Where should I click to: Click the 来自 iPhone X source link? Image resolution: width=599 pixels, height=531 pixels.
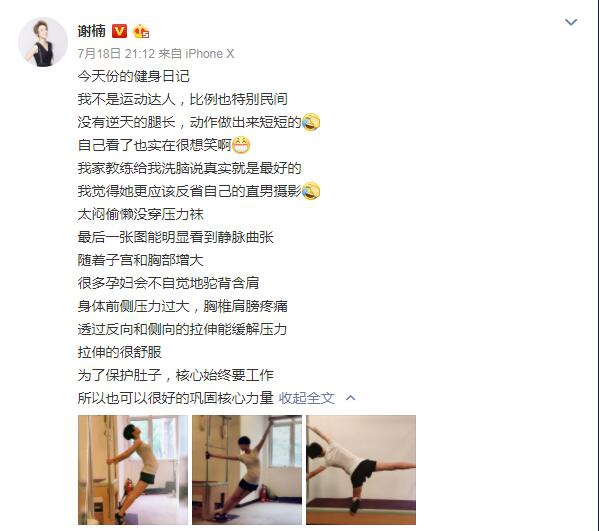click(196, 53)
